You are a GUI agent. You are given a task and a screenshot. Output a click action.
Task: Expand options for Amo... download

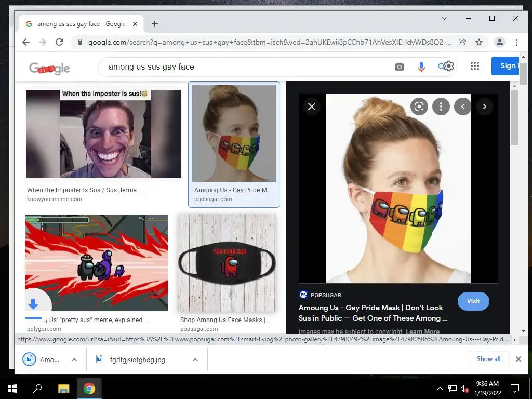tap(74, 360)
